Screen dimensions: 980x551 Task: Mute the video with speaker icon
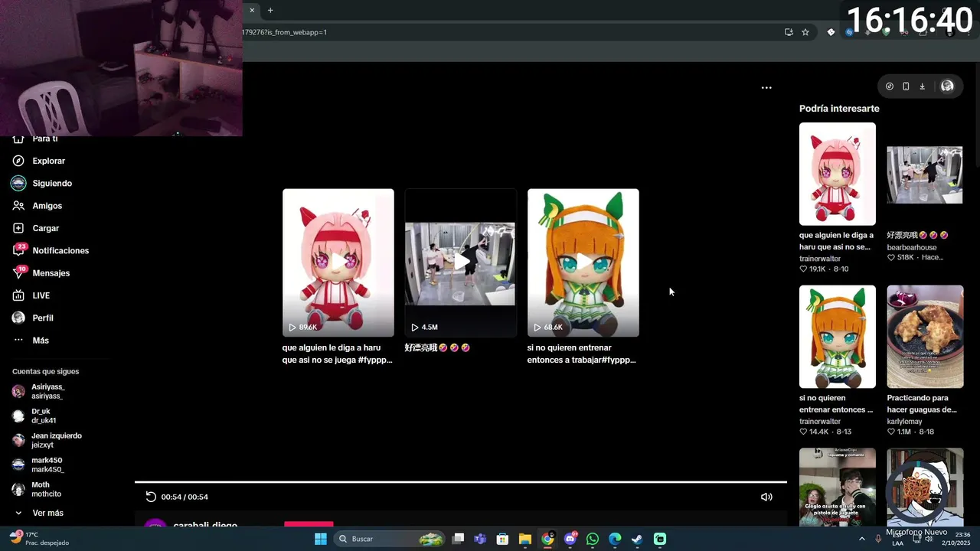click(x=766, y=497)
